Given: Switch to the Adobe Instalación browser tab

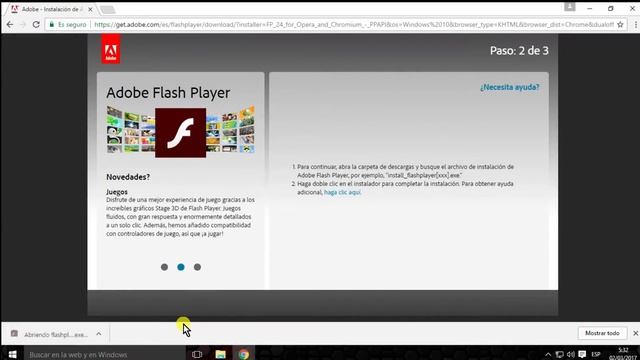Looking at the screenshot, I should click(51, 9).
